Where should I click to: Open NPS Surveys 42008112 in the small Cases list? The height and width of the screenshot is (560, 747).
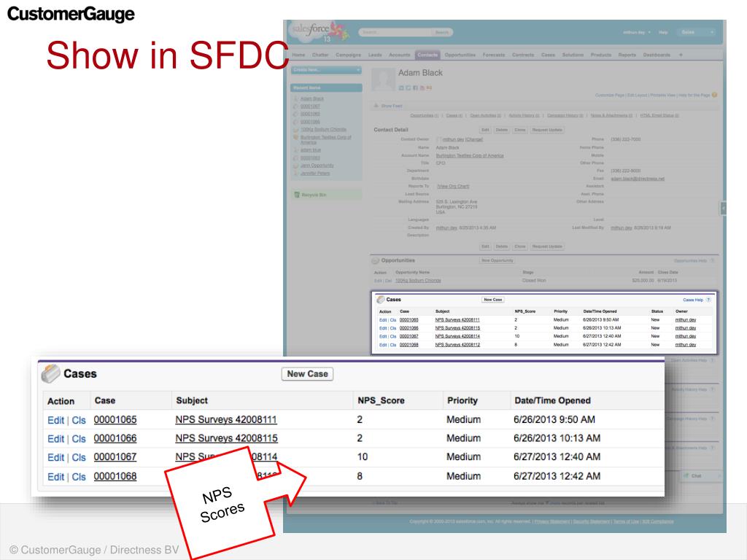457,345
